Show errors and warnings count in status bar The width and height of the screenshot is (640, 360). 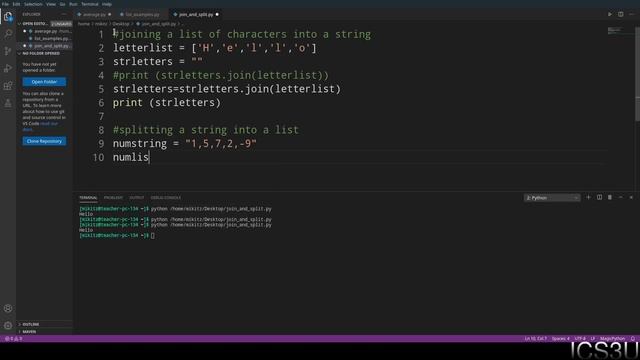[x=13, y=338]
